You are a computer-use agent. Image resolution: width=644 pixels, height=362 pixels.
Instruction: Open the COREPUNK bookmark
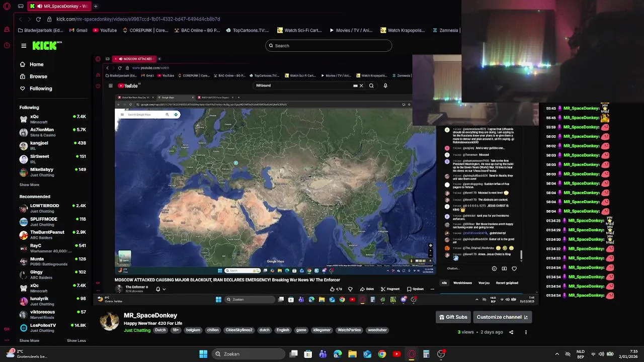tap(145, 30)
